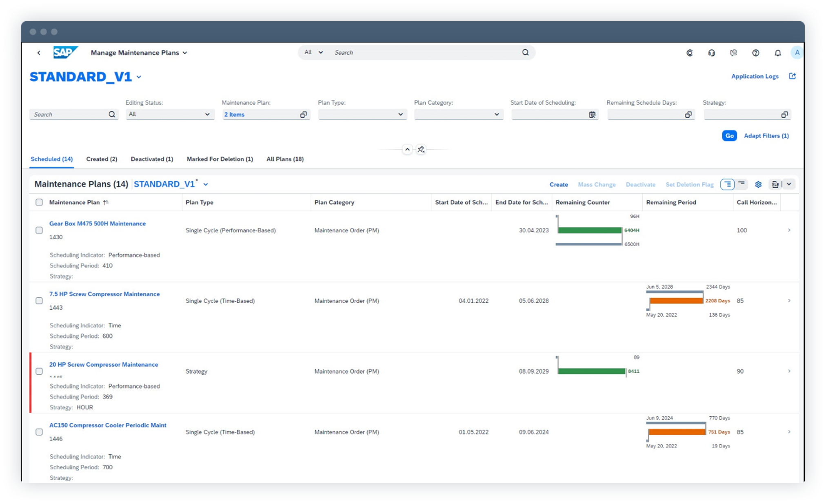The image size is (826, 504).
Task: Click the SAP logo
Action: (x=65, y=53)
